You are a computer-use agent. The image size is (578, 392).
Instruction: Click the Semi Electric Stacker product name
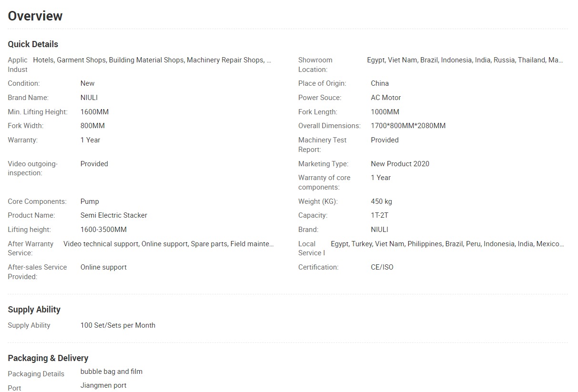[114, 215]
